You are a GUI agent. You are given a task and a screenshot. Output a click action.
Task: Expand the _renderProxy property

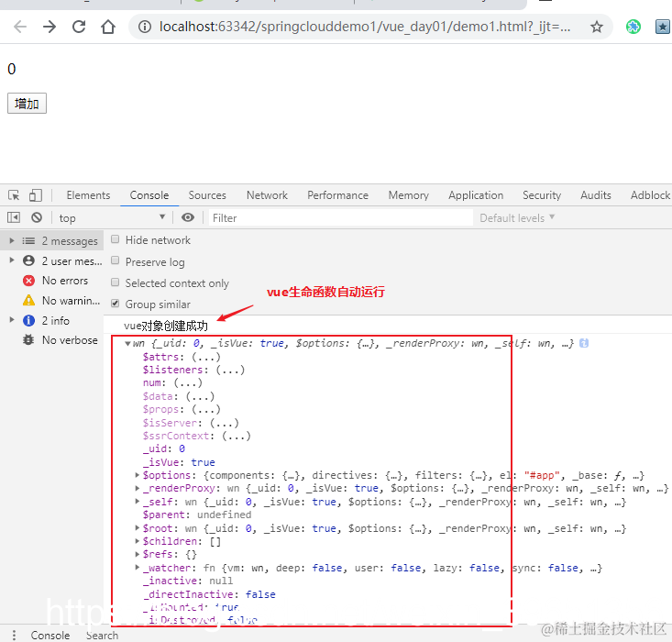138,488
